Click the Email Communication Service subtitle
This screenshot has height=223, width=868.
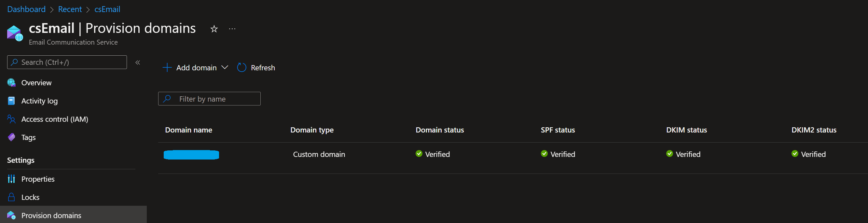click(x=73, y=42)
